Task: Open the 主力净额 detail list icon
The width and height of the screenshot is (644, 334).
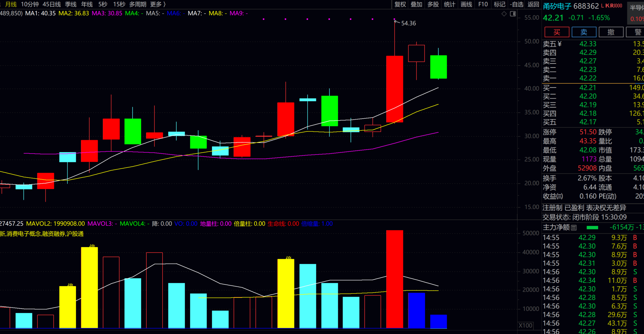Action: coord(574,227)
